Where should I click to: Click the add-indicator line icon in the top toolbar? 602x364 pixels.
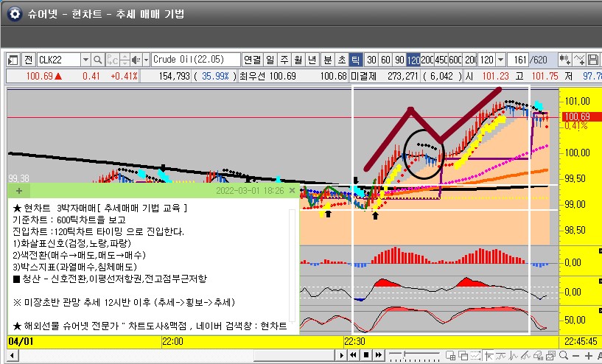[579, 60]
